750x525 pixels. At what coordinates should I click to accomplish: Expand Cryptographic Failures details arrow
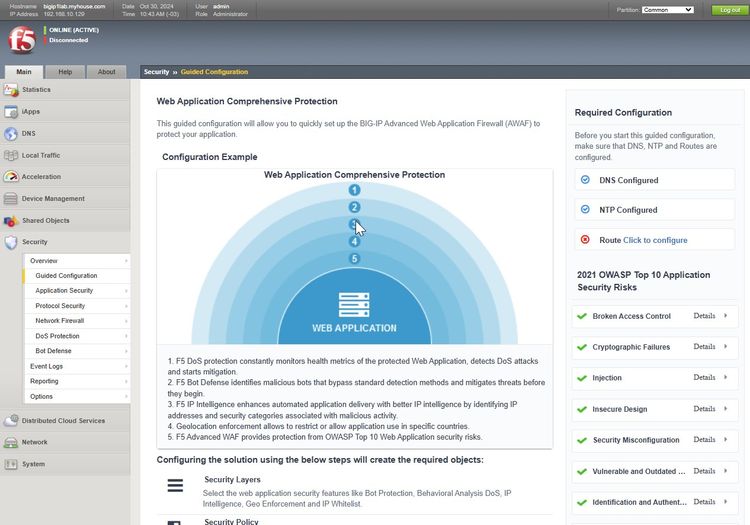726,346
